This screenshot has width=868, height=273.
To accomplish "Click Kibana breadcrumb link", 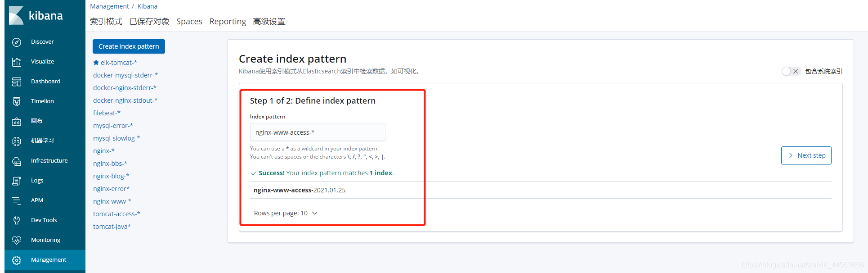I will (148, 6).
